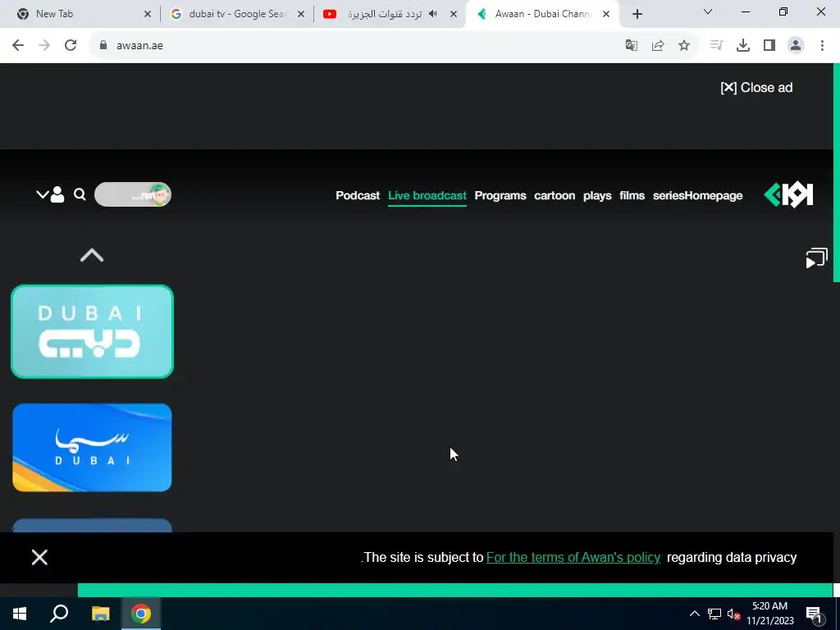Mute the YouTube tab audio icon
The width and height of the screenshot is (840, 630).
(x=433, y=14)
